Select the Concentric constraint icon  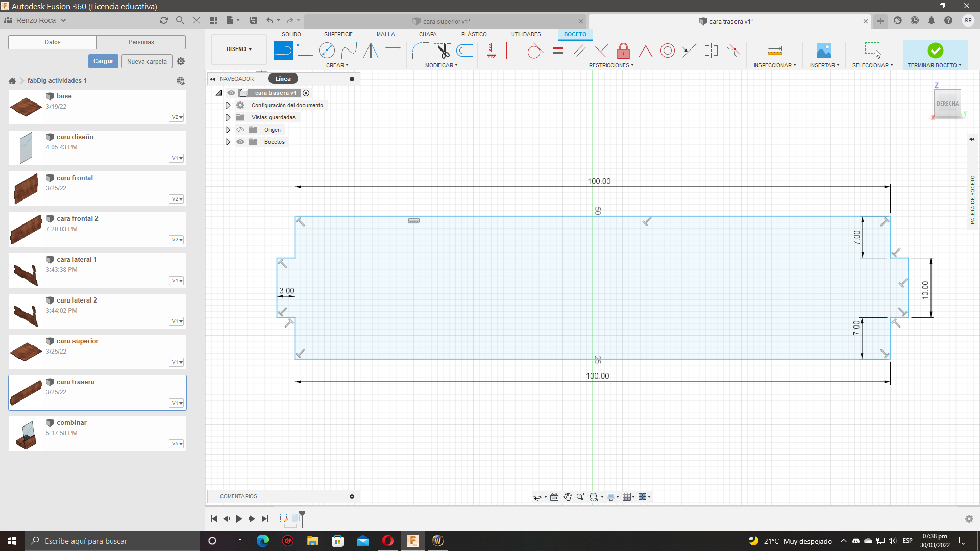(x=667, y=51)
